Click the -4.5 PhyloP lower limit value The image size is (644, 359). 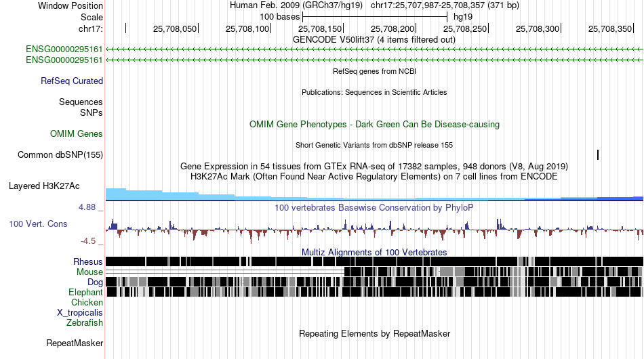pyautogui.click(x=88, y=241)
